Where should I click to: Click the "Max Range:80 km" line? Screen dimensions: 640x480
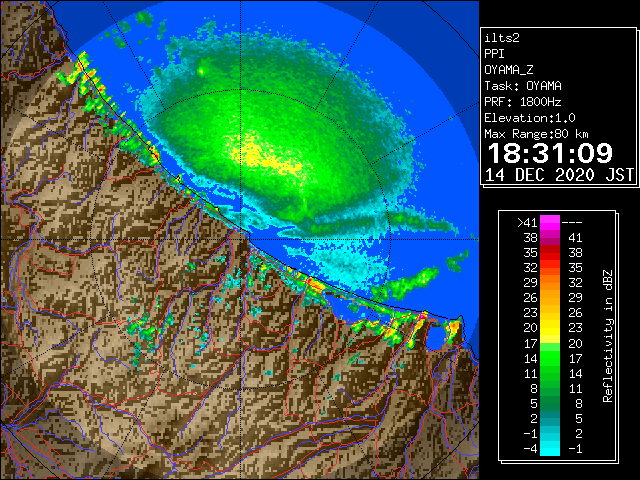(x=536, y=134)
